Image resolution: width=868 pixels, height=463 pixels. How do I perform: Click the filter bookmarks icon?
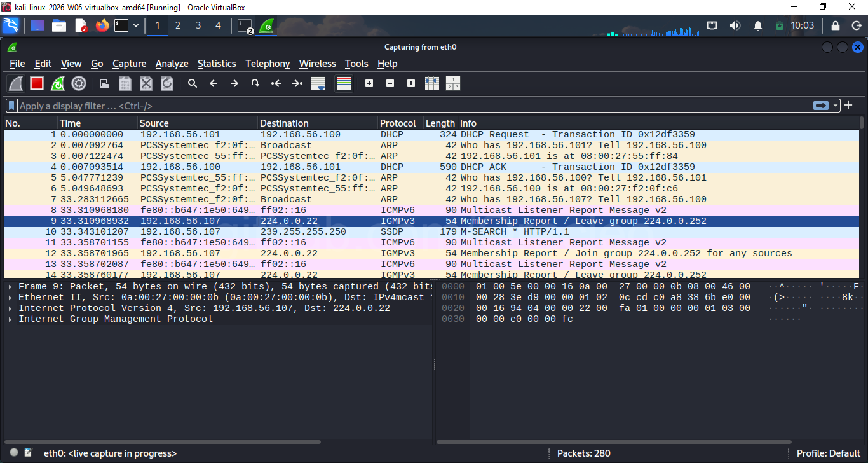coord(10,106)
